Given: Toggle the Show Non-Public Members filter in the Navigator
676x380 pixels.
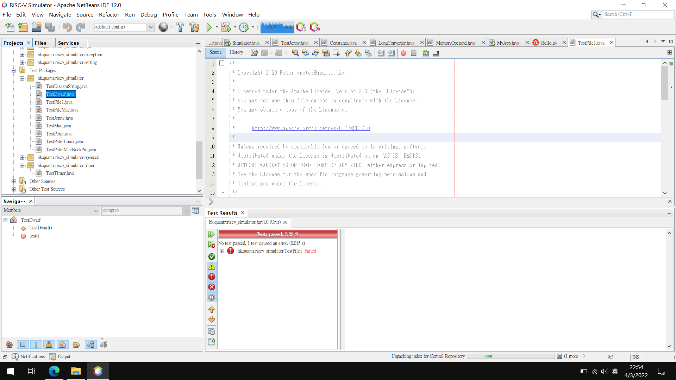Looking at the screenshot, I should (49, 345).
